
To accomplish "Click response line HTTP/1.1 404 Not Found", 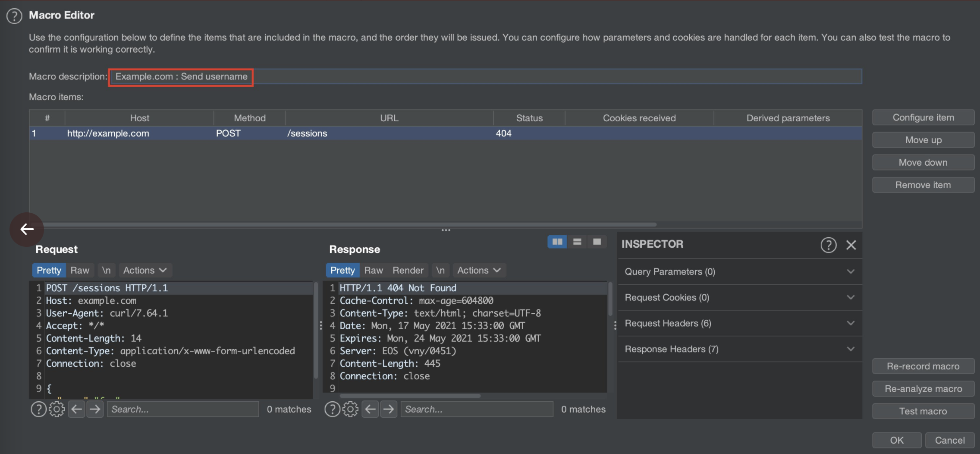I will 398,288.
